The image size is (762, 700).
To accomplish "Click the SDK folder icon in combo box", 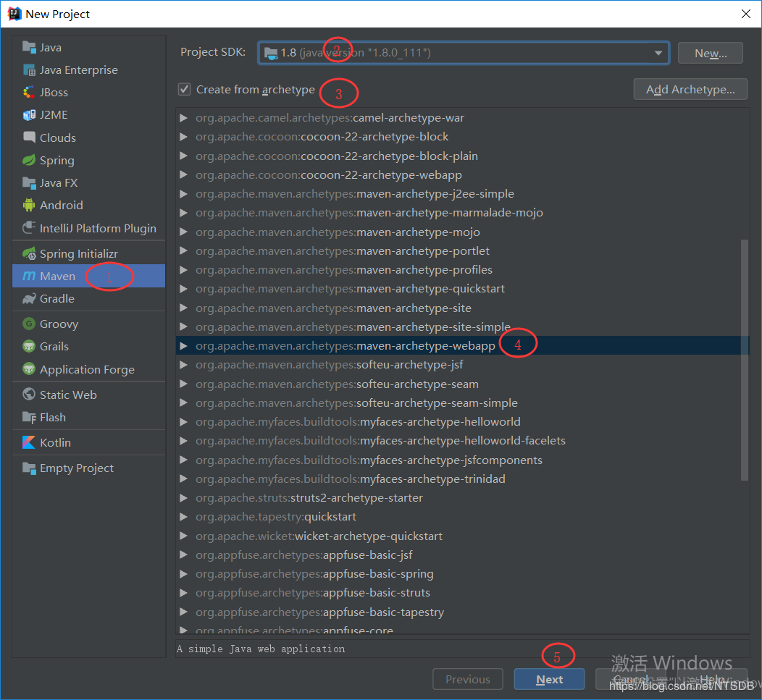I will [x=271, y=53].
